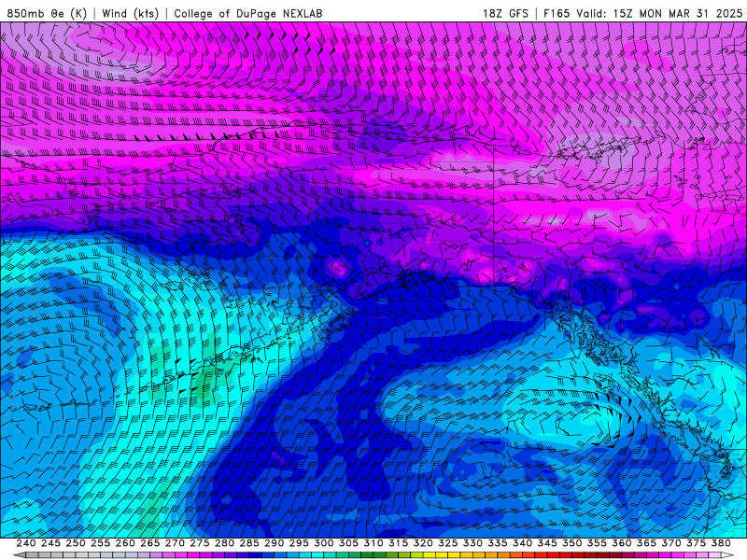747x560 pixels.
Task: Choose the 280 legend label
Action: [x=224, y=543]
